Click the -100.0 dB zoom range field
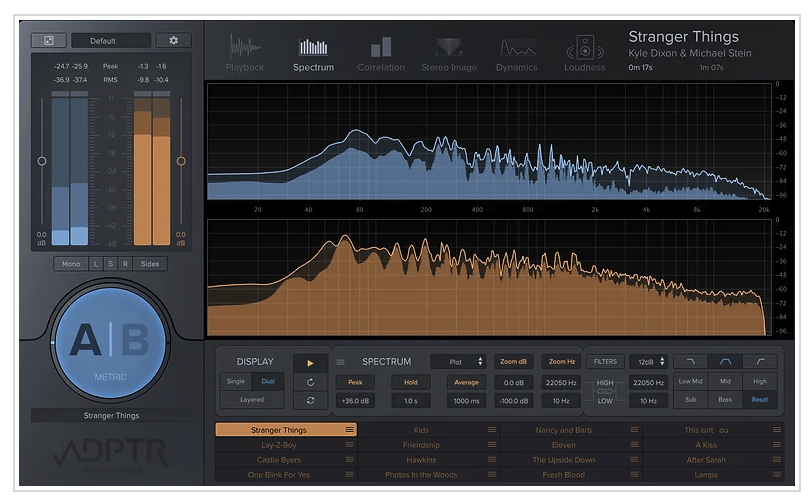The width and height of the screenshot is (810, 500). click(513, 401)
